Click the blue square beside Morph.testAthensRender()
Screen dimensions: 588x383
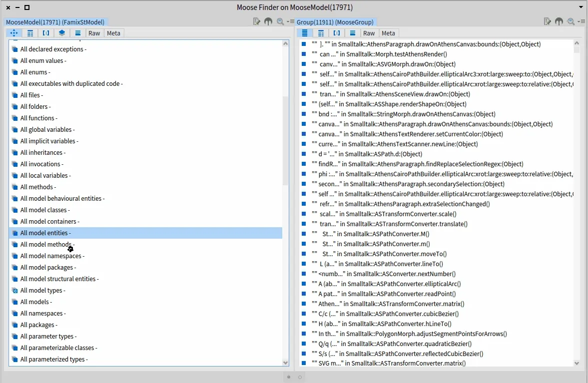tap(304, 54)
